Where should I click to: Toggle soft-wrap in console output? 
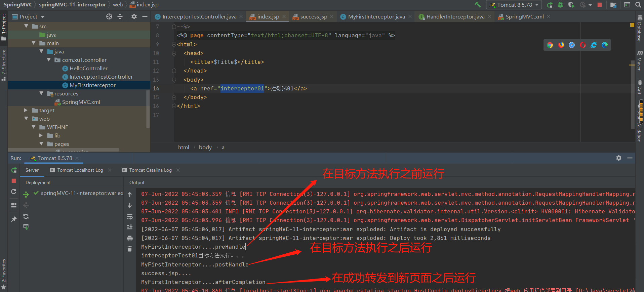(130, 216)
